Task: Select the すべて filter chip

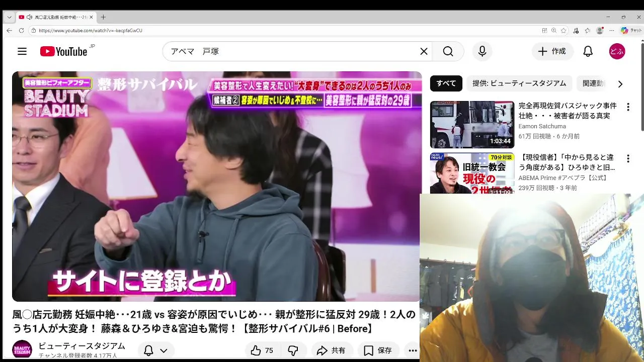Action: click(x=446, y=83)
